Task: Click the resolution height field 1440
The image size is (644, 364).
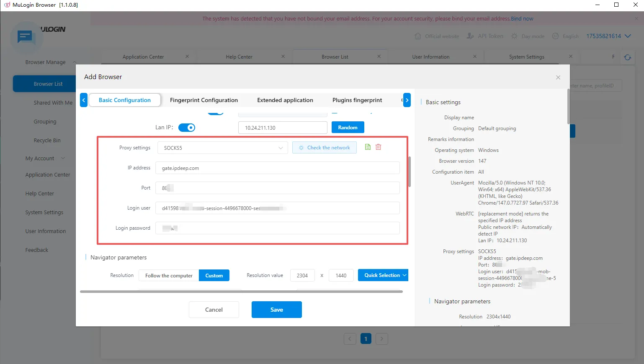Action: tap(341, 275)
